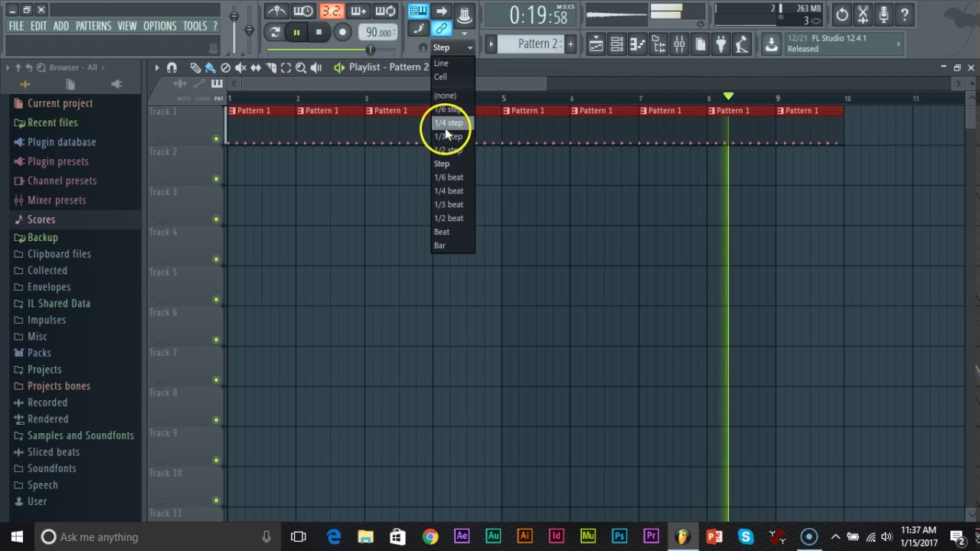The image size is (980, 551).
Task: Open the Playlist view button
Action: pos(596,45)
